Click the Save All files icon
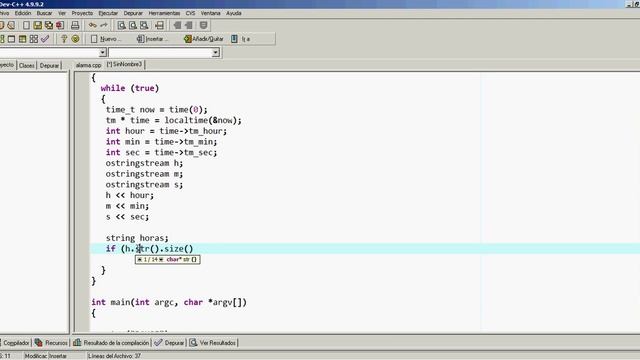The width and height of the screenshot is (640, 360). click(x=49, y=25)
